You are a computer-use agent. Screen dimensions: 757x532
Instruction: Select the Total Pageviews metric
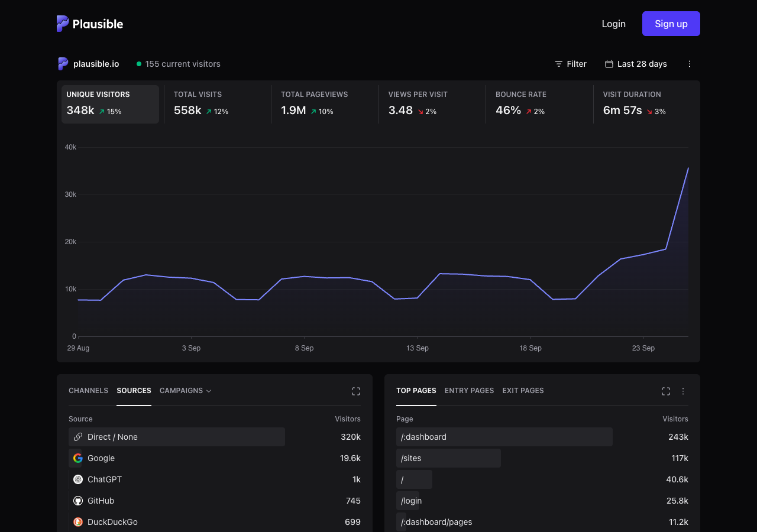325,104
